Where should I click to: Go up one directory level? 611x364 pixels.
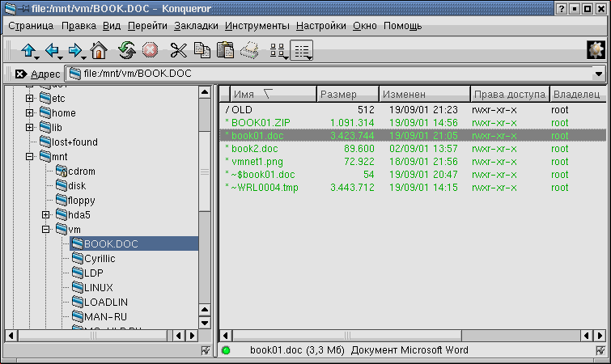pyautogui.click(x=28, y=51)
